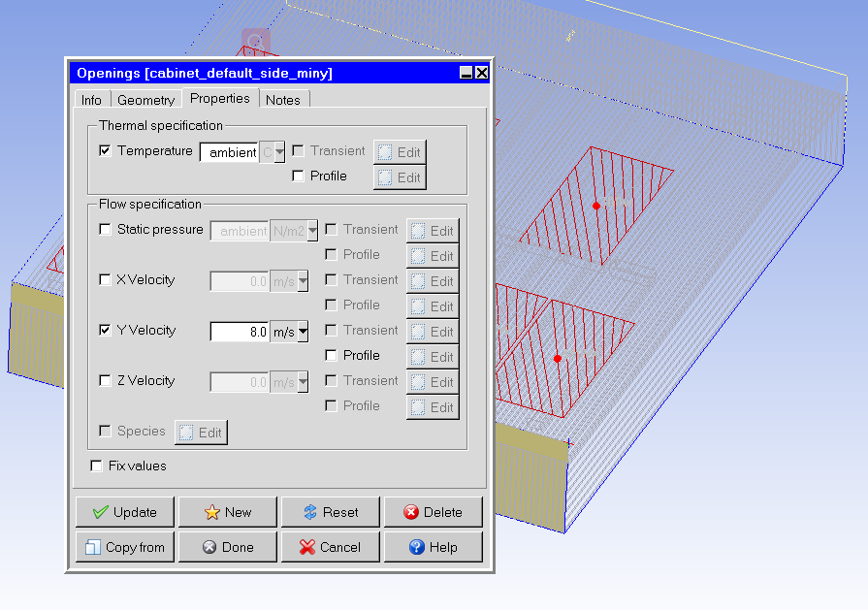This screenshot has width=868, height=610.
Task: Enable Transient for Z Velocity
Action: (x=331, y=380)
